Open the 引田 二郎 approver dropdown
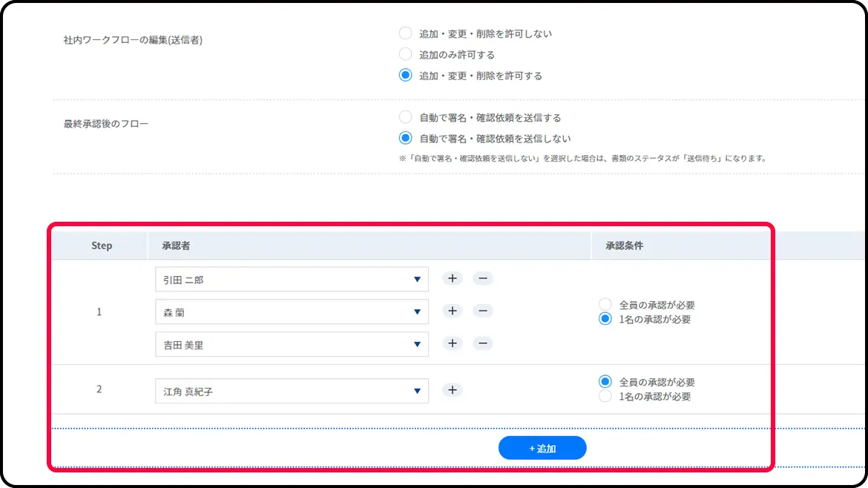The height and width of the screenshot is (488, 868). pyautogui.click(x=292, y=280)
